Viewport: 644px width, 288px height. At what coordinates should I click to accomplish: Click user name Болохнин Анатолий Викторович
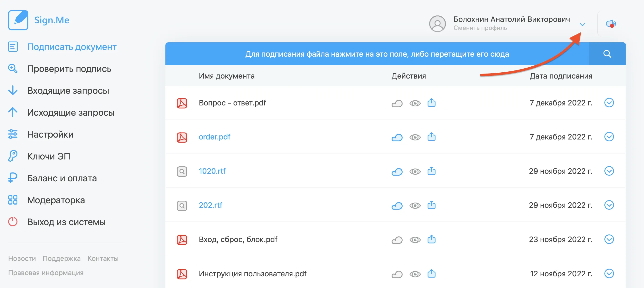coord(512,19)
